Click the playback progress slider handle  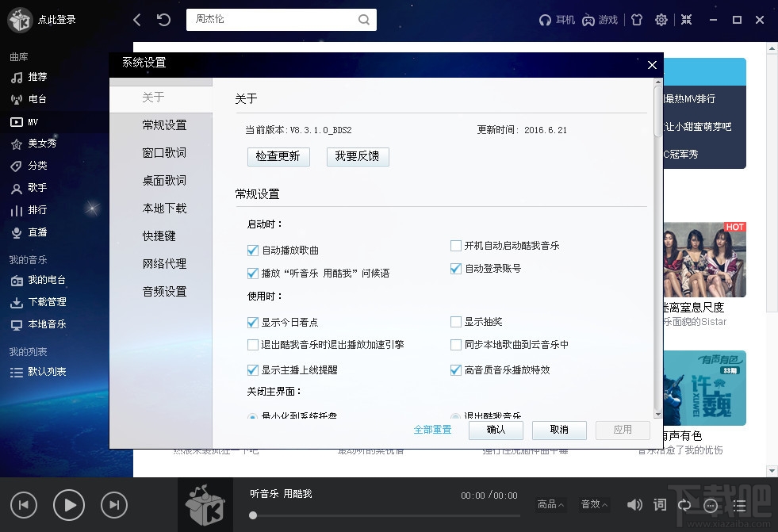point(253,515)
